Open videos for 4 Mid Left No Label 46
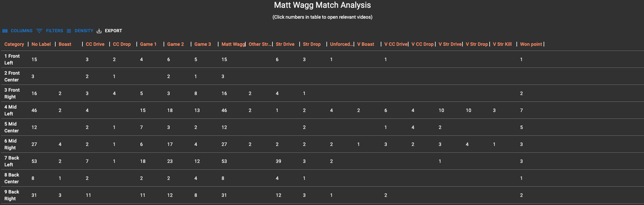 pos(34,110)
